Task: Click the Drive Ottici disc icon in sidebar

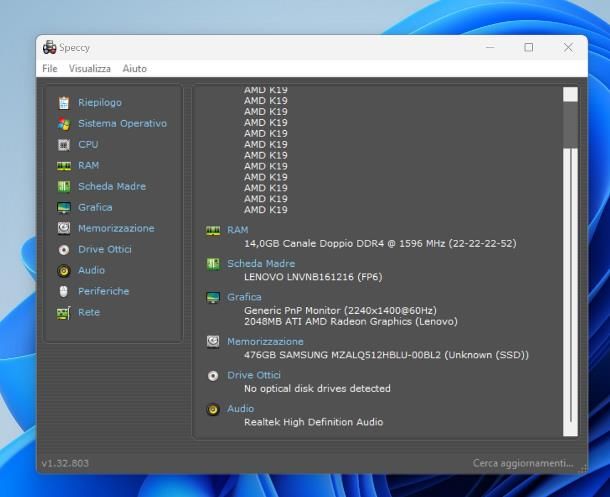Action: [x=64, y=250]
